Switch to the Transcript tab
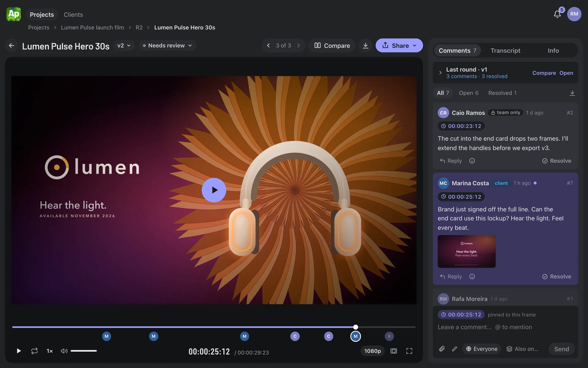 [505, 51]
